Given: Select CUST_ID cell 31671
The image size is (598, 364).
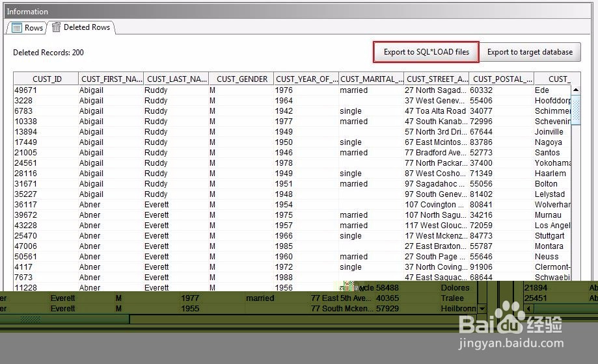Looking at the screenshot, I should point(46,184).
